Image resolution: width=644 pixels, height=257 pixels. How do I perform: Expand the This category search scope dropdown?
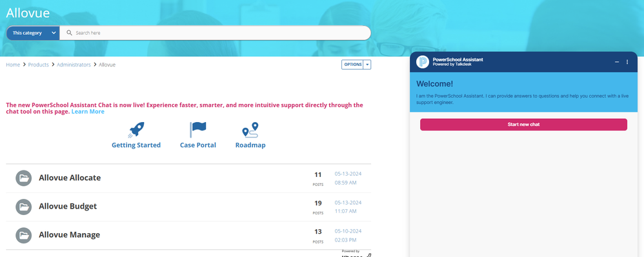(x=33, y=33)
